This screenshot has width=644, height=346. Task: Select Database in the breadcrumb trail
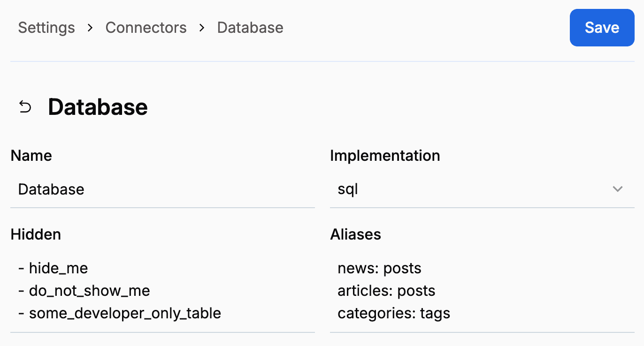[x=250, y=27]
